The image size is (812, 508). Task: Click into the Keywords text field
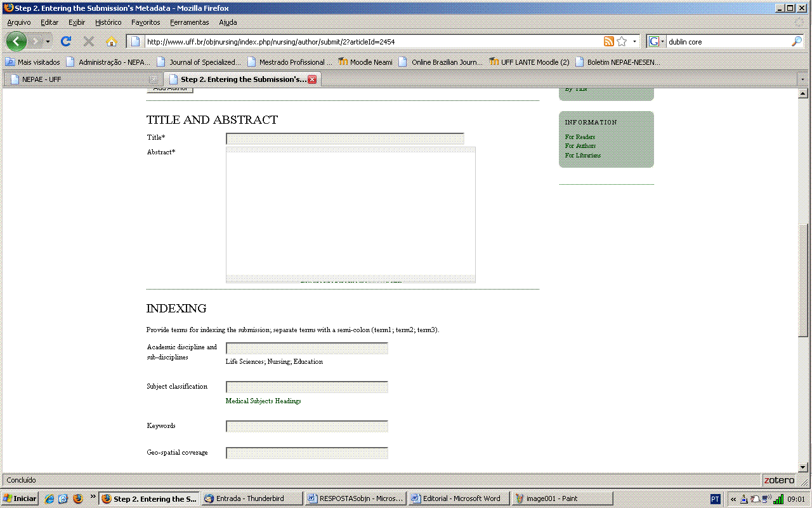pos(306,427)
